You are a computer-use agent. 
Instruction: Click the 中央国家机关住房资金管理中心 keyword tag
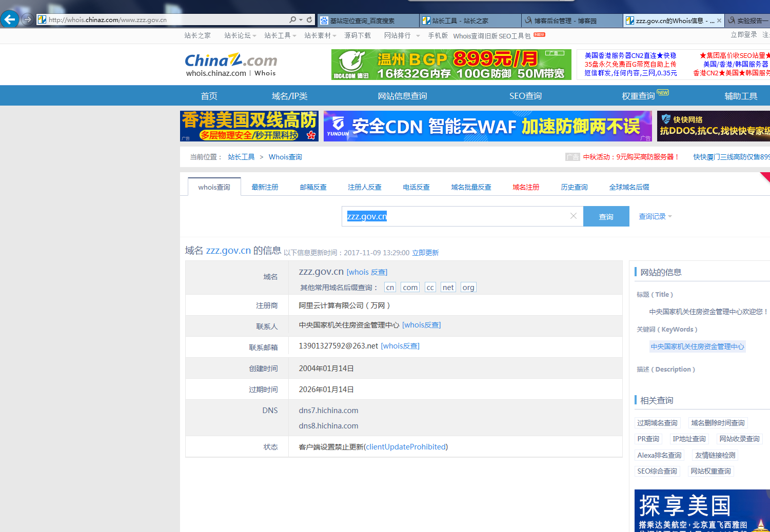[698, 346]
